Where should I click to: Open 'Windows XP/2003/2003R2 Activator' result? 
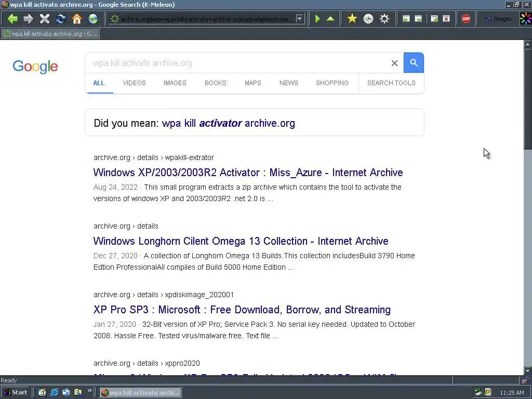point(248,172)
